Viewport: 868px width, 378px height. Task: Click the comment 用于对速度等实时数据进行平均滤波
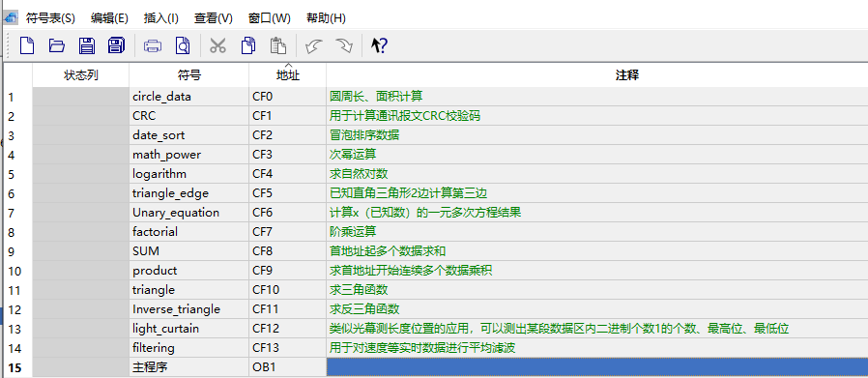(422, 348)
